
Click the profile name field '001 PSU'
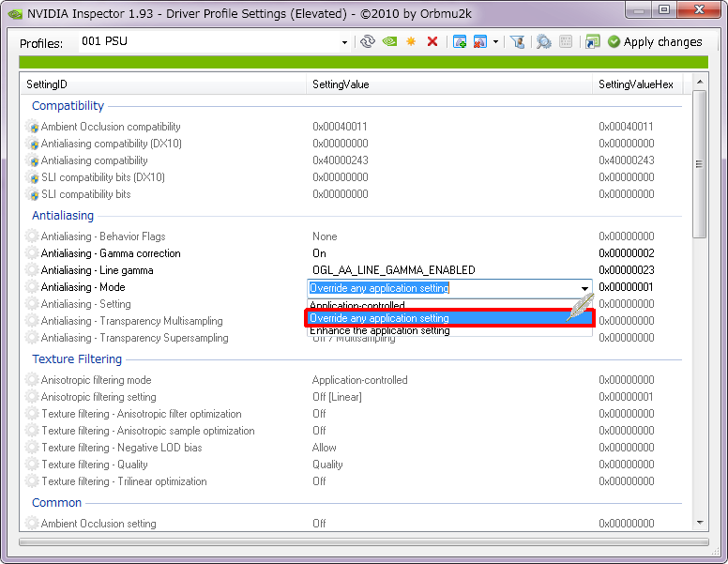209,42
